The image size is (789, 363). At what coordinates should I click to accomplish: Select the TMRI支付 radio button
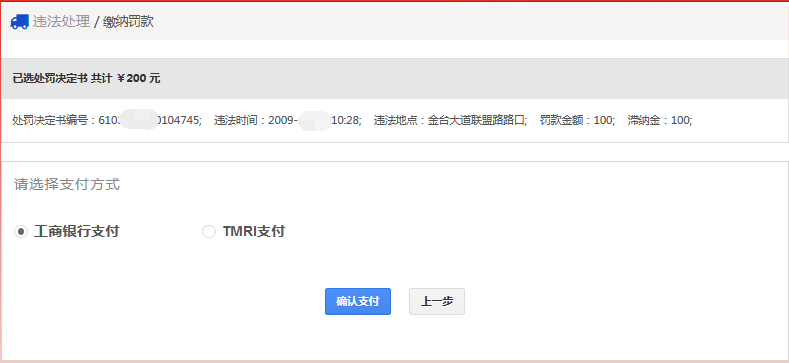209,232
